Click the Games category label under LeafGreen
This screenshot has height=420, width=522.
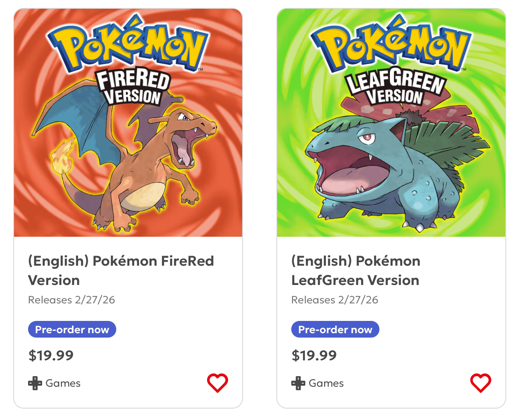click(326, 383)
